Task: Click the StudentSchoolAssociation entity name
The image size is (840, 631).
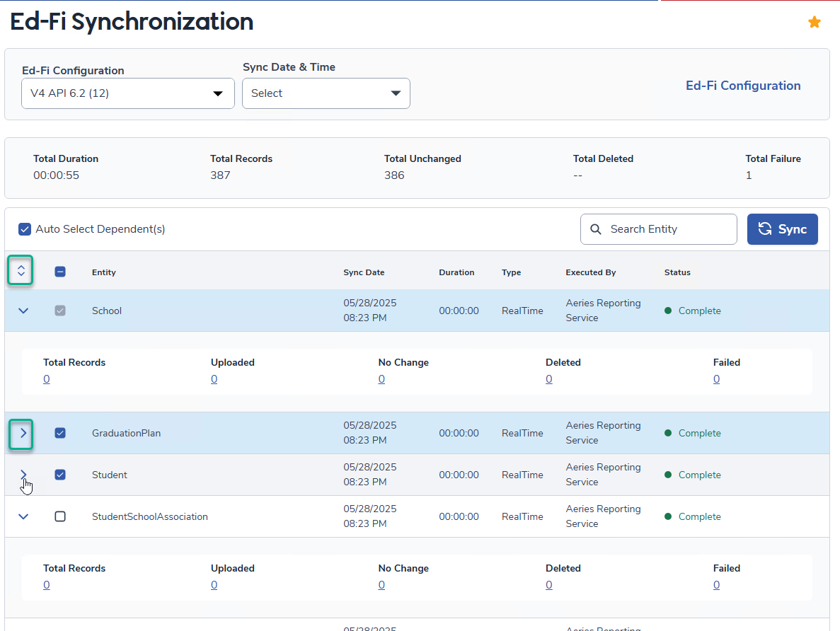Action: coord(150,516)
